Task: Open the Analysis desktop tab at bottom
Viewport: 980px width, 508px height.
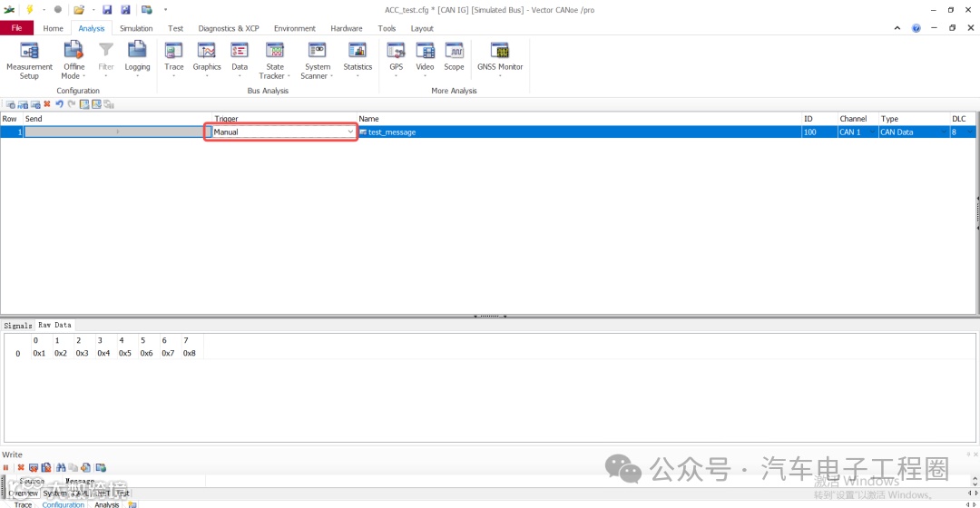Action: click(x=107, y=504)
